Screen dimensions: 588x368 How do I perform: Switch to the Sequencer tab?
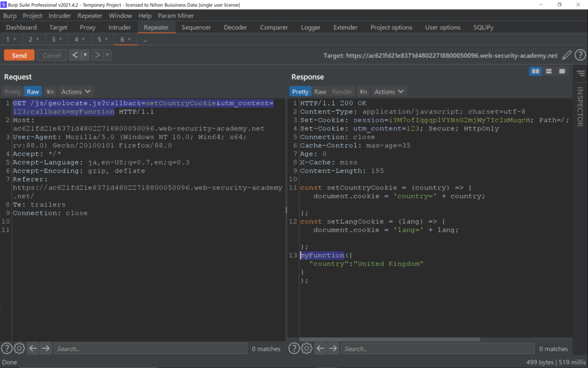[196, 27]
